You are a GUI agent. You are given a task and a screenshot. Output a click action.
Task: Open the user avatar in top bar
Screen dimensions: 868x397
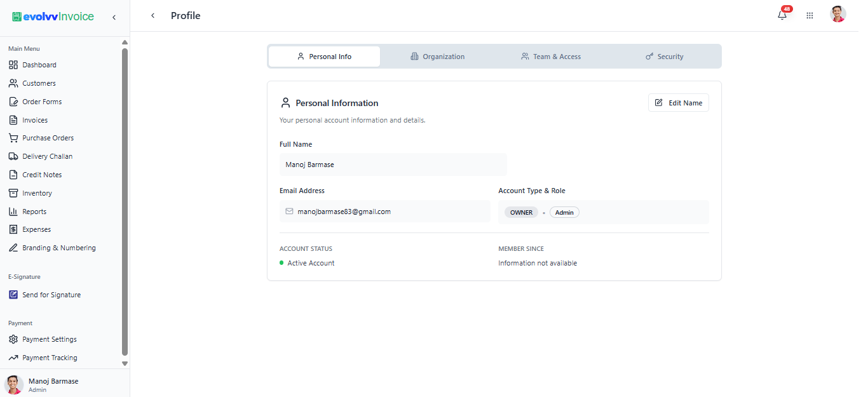point(838,15)
